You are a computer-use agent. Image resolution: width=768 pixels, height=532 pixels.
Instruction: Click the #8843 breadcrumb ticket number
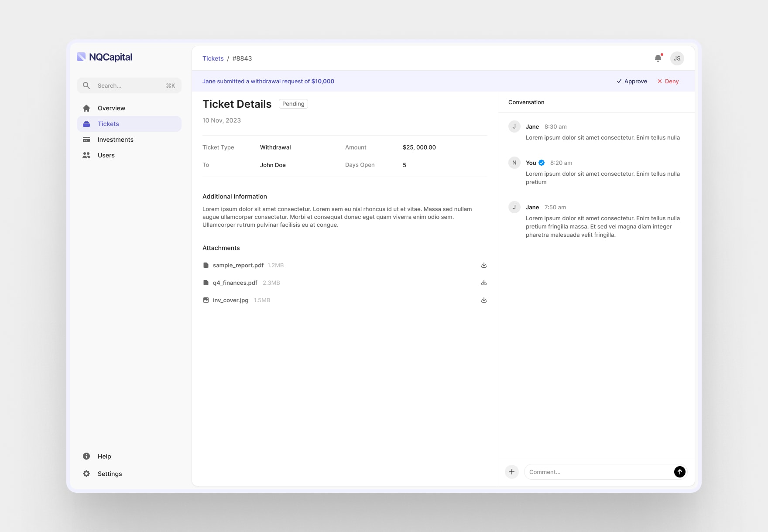[242, 58]
